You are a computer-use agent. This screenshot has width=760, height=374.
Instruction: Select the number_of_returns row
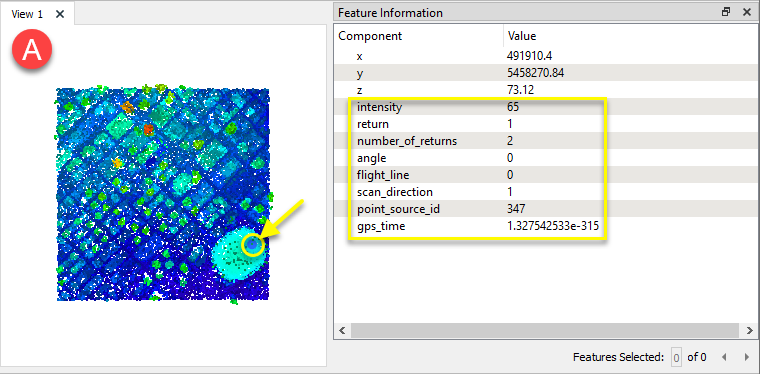pyautogui.click(x=545, y=141)
